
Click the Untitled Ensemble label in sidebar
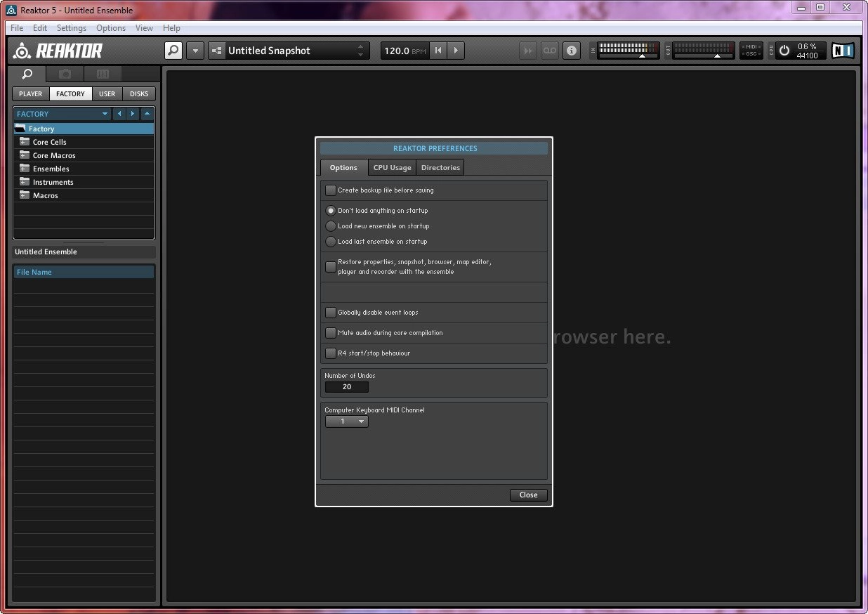coord(46,252)
